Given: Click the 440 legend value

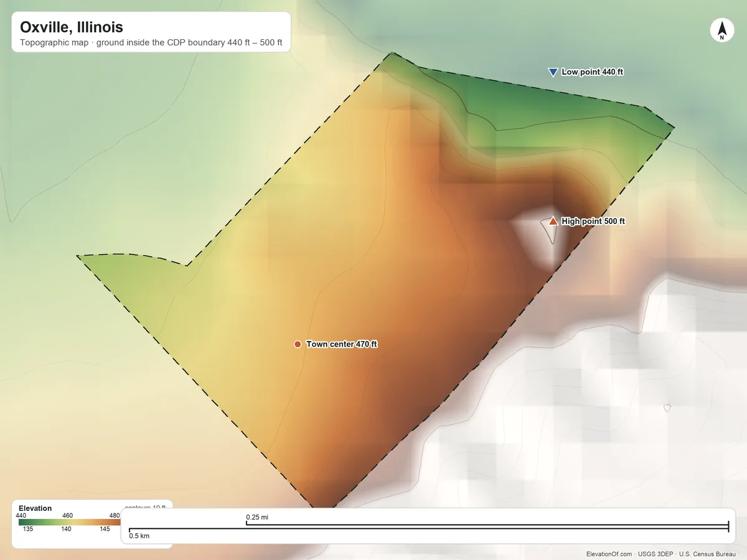Looking at the screenshot, I should pyautogui.click(x=21, y=515).
